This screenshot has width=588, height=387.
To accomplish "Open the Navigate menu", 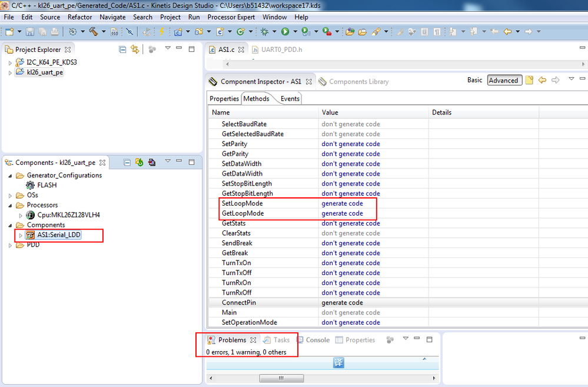I will pyautogui.click(x=112, y=17).
